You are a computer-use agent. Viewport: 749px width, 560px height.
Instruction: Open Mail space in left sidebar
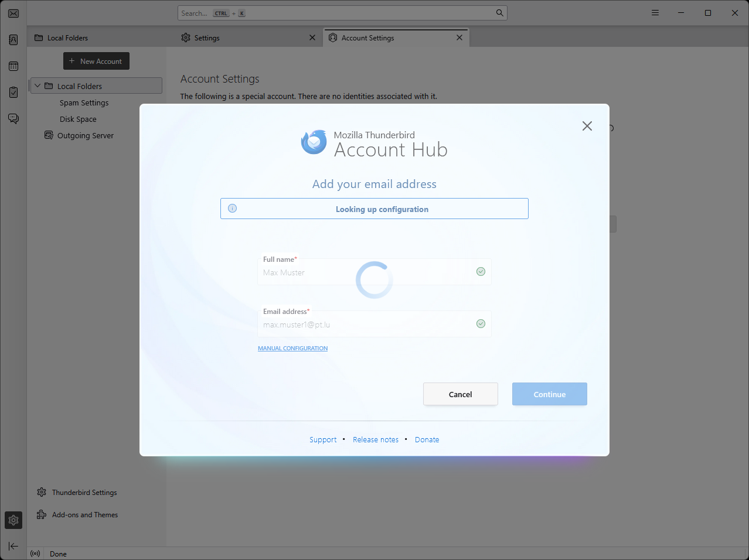tap(13, 13)
